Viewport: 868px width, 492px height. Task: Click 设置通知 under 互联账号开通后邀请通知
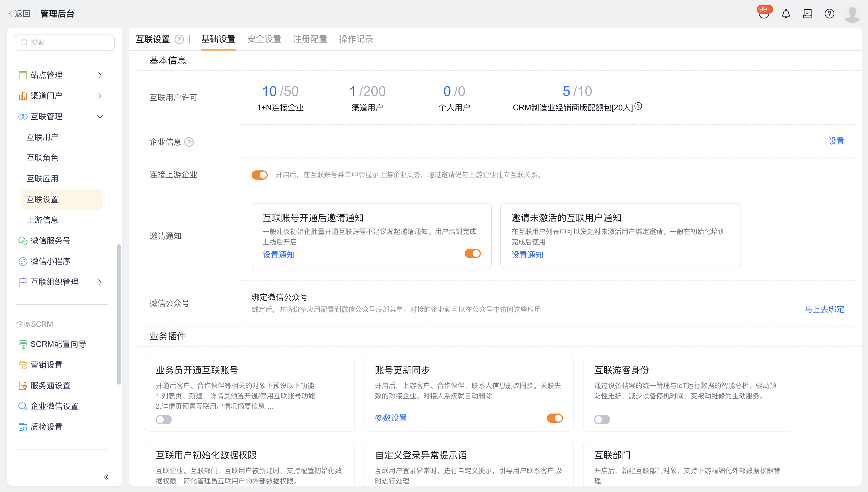(x=279, y=255)
